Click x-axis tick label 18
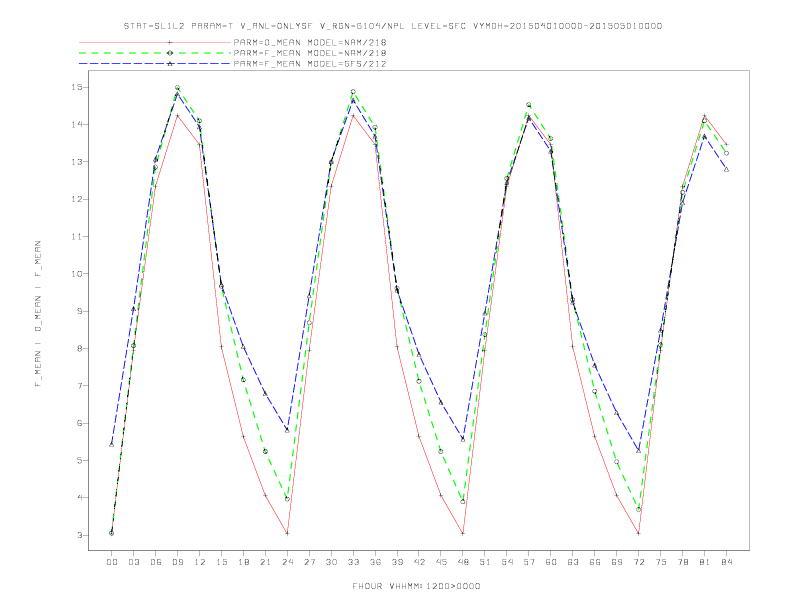This screenshot has height=612, width=792. point(243,562)
